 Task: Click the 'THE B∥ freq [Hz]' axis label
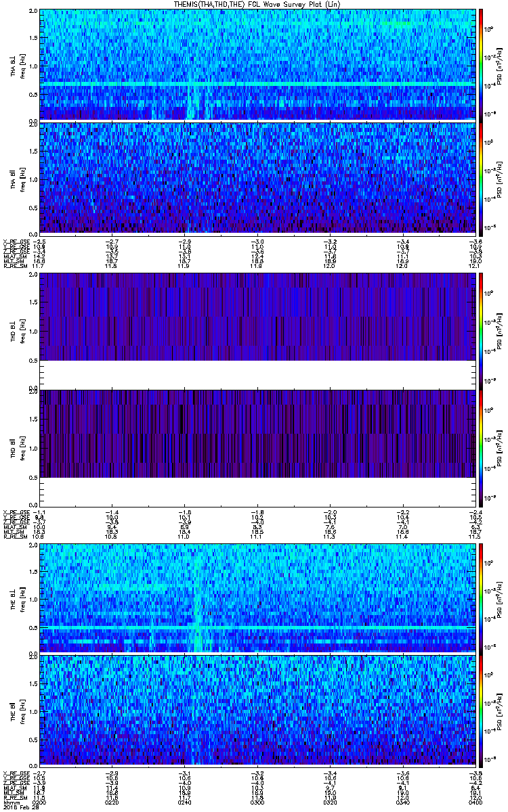[x=18, y=710]
